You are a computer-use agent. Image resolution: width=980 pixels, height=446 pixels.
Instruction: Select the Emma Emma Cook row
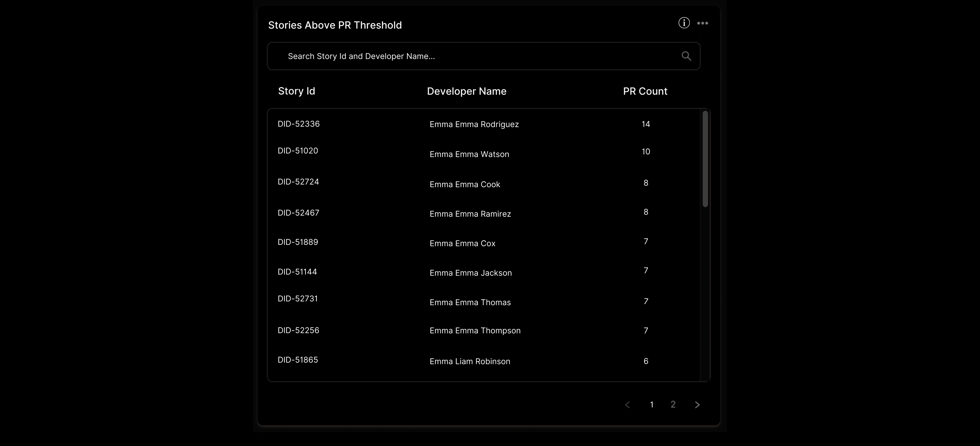coord(464,184)
